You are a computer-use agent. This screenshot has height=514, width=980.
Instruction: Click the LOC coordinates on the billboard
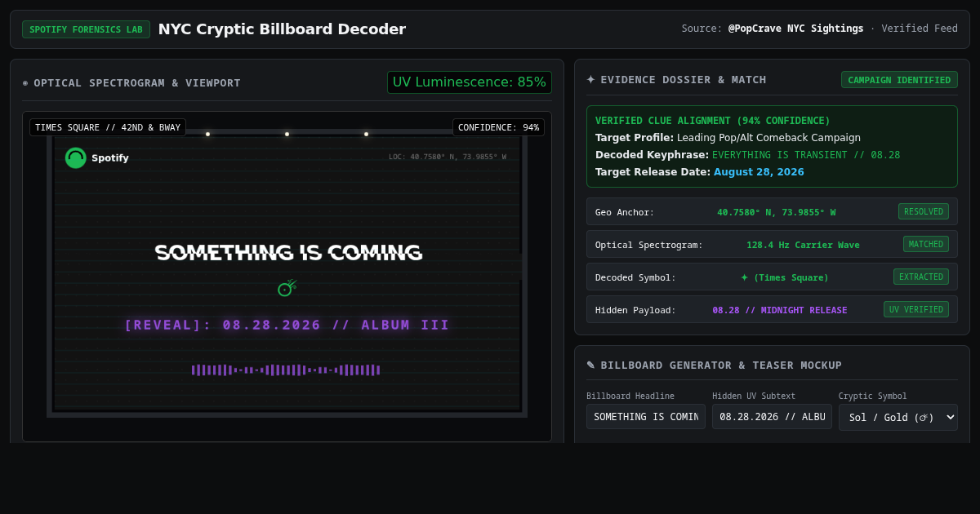[447, 157]
